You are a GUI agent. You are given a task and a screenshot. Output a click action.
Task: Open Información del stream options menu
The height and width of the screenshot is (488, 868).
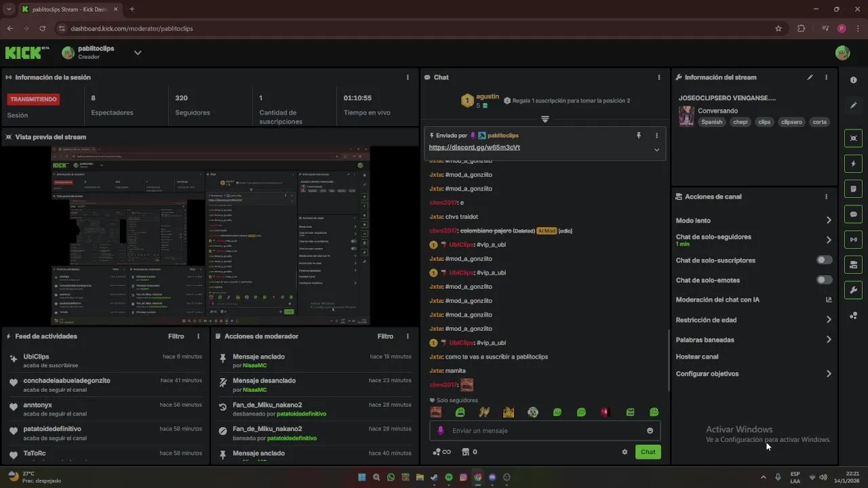[826, 77]
